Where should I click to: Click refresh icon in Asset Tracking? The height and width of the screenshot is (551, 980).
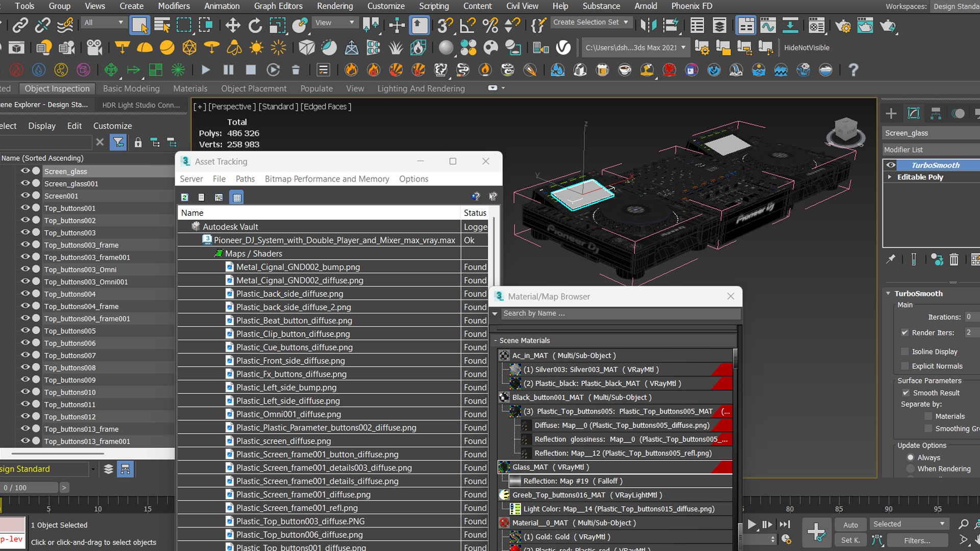pos(185,197)
